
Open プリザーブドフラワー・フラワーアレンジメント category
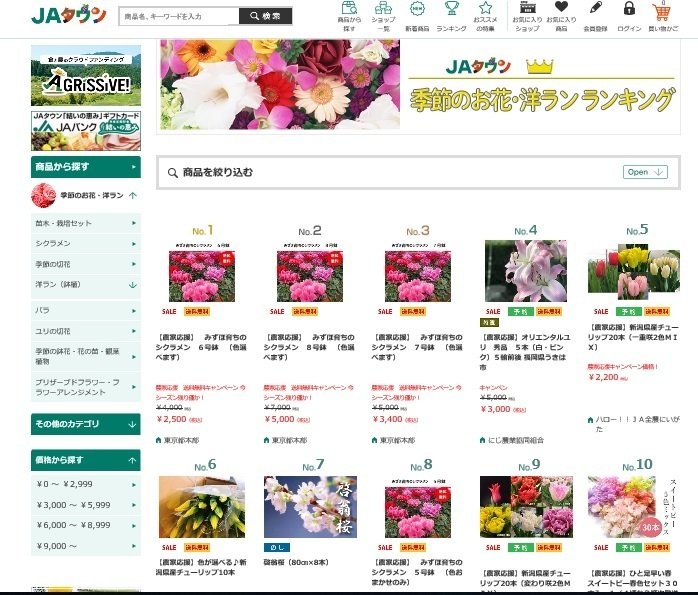[86, 387]
